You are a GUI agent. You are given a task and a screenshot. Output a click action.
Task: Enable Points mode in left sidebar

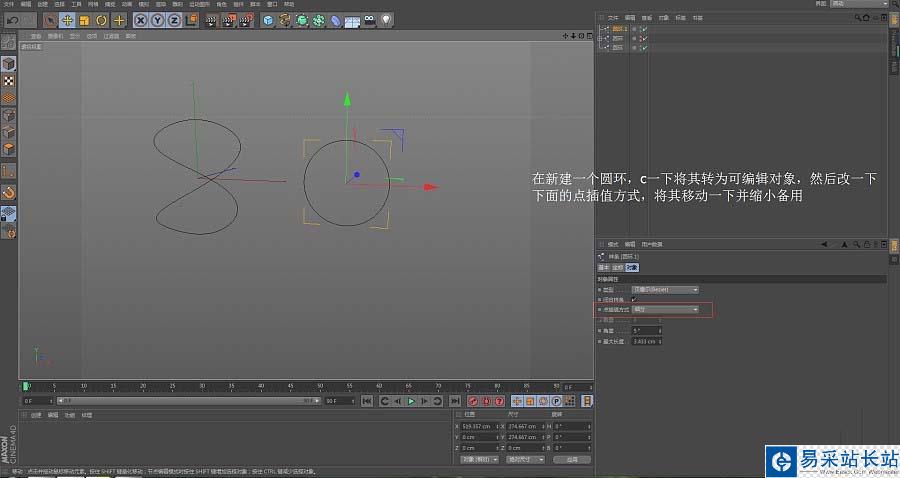pyautogui.click(x=9, y=115)
